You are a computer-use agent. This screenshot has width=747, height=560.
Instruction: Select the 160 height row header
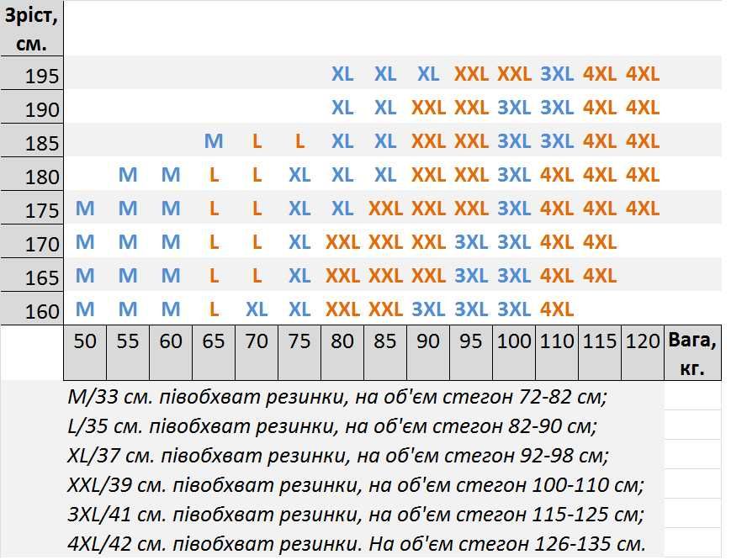pyautogui.click(x=32, y=309)
